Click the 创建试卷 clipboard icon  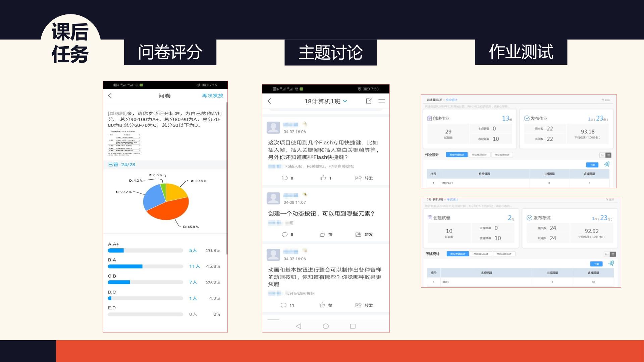(430, 218)
